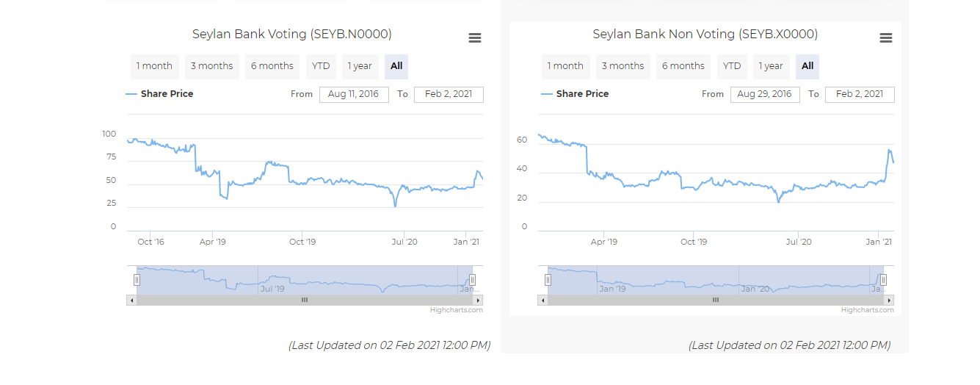Viewport: 980px width, 385px height.
Task: Click left navigator handle on Voting chart
Action: (137, 280)
